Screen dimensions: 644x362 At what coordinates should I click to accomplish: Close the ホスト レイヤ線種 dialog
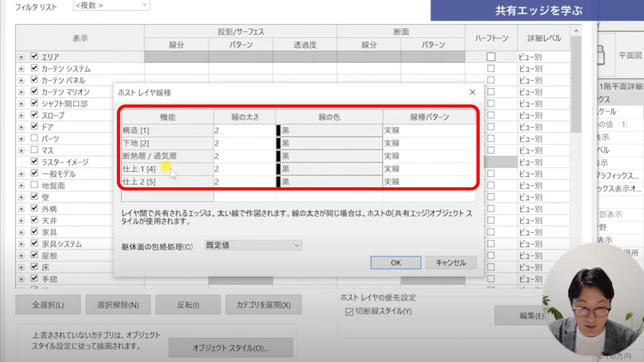tap(472, 92)
